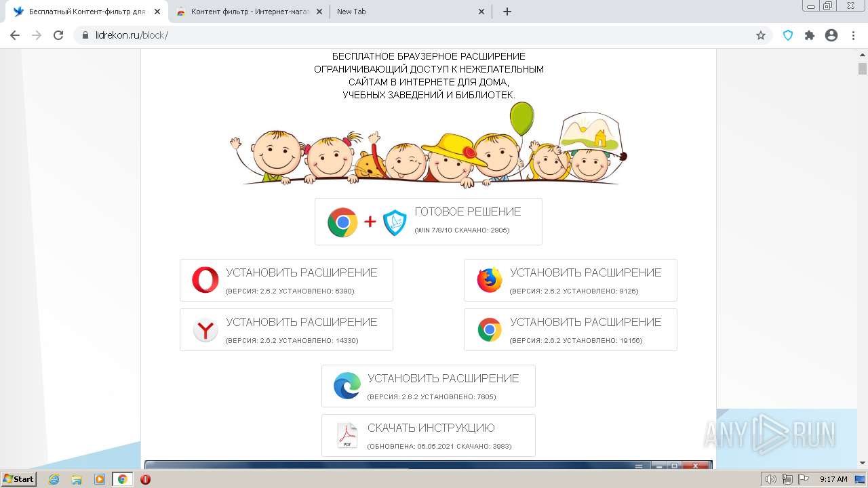
Task: Click the network tray icon
Action: [x=787, y=479]
